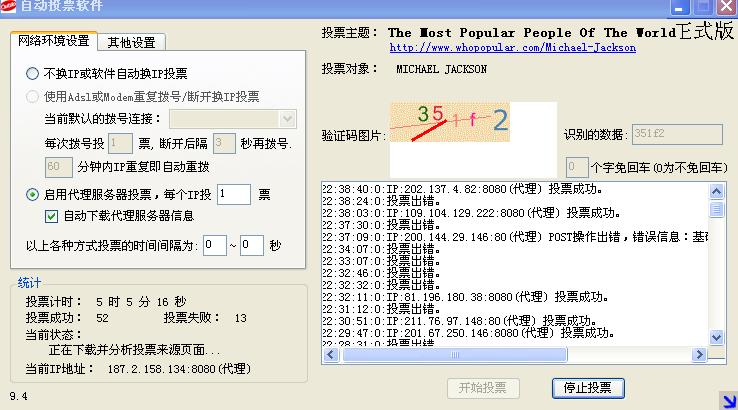Click the 22:34:07 投票出错 log line
The image size is (738, 410).
pos(381,249)
